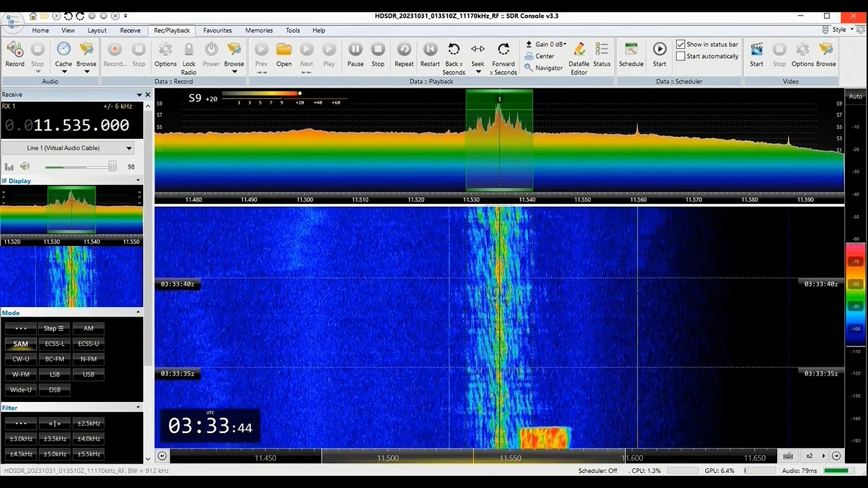Image resolution: width=868 pixels, height=488 pixels.
Task: Switch to the Receive ribbon tab
Action: coord(130,30)
